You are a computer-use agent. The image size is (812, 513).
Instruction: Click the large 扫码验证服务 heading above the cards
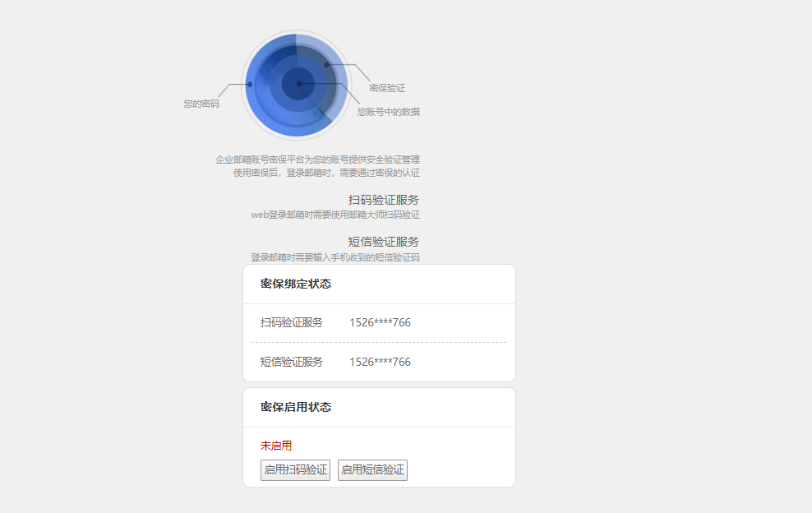tap(384, 200)
